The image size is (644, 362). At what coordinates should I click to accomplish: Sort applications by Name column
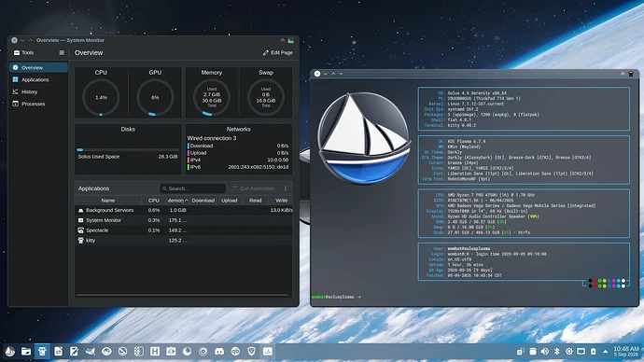coord(108,201)
